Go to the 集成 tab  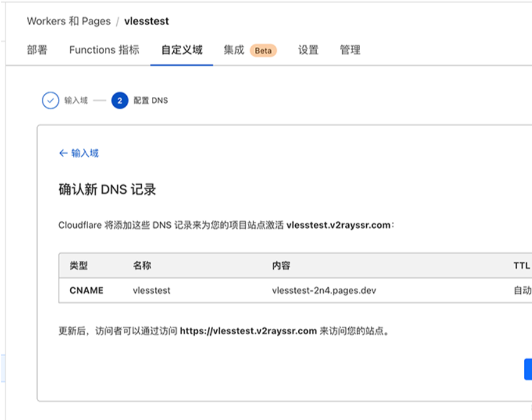point(234,50)
